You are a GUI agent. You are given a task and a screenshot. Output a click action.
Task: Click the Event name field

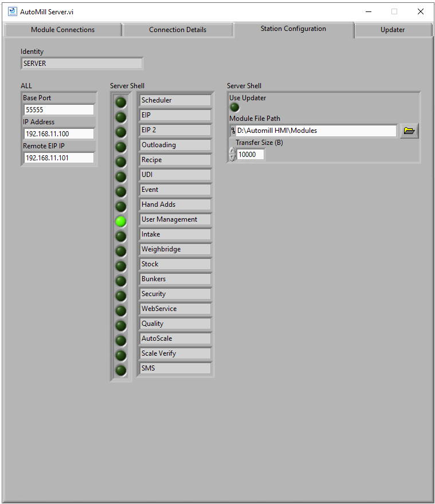pyautogui.click(x=175, y=190)
